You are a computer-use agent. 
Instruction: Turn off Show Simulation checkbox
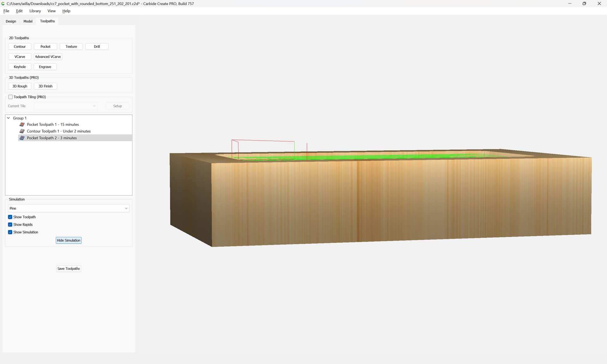(10, 232)
